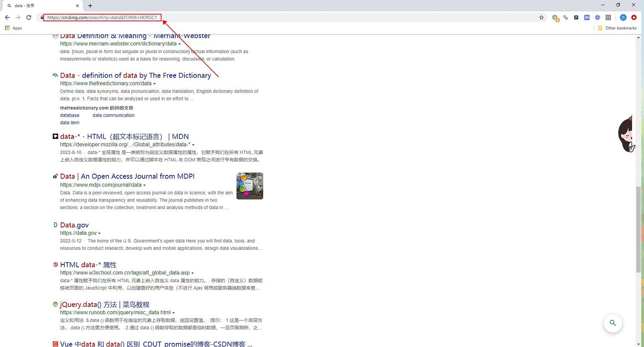Click the JH extension icon
The width and height of the screenshot is (644, 347).
tap(587, 17)
